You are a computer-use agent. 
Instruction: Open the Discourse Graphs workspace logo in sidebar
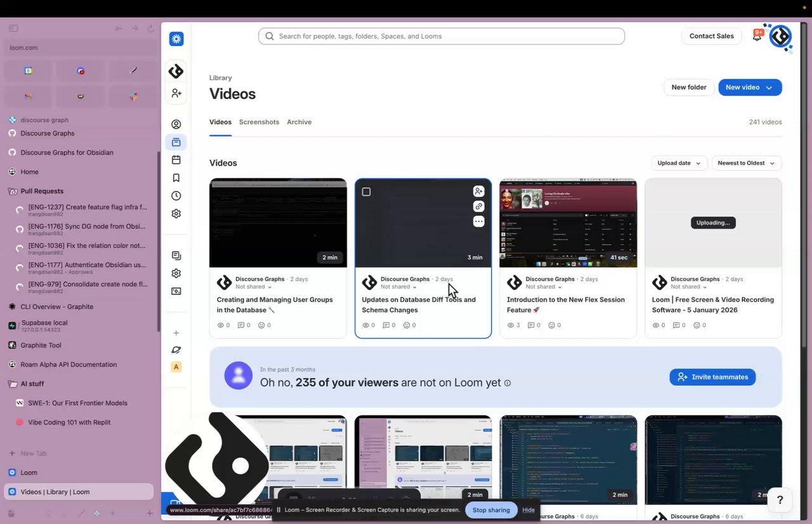tap(176, 72)
